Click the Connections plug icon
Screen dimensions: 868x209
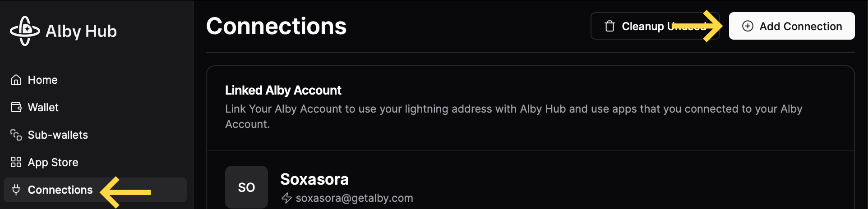pos(16,190)
